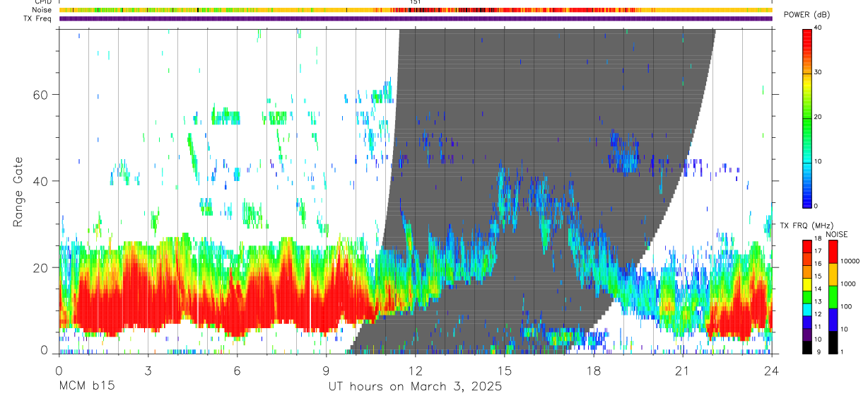
Task: Click x-axis hour tick 18
Action: pos(594,370)
